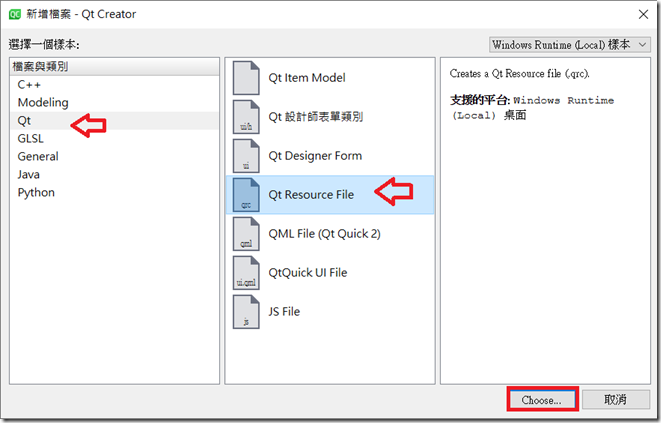Click the Choose... button
This screenshot has width=661, height=423.
542,399
